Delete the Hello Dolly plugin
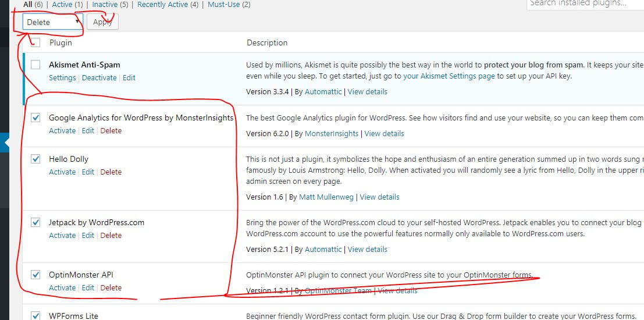Screen dimensions: 644x320 [111, 172]
